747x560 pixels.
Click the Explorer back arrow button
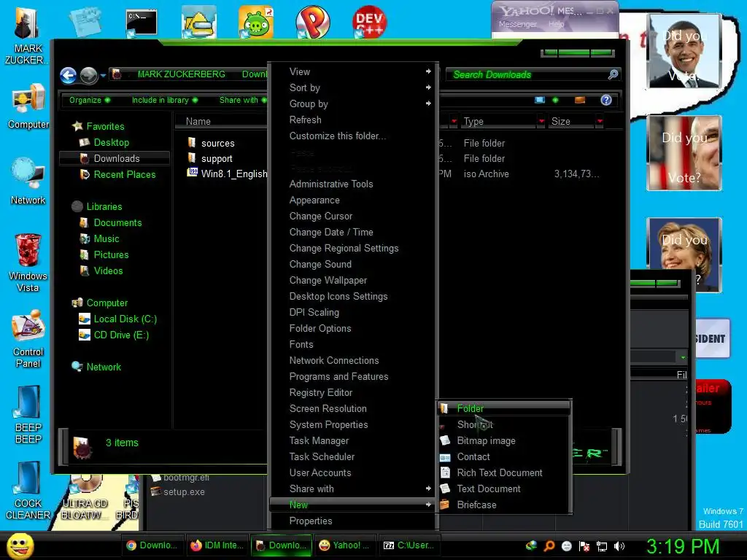pos(69,75)
